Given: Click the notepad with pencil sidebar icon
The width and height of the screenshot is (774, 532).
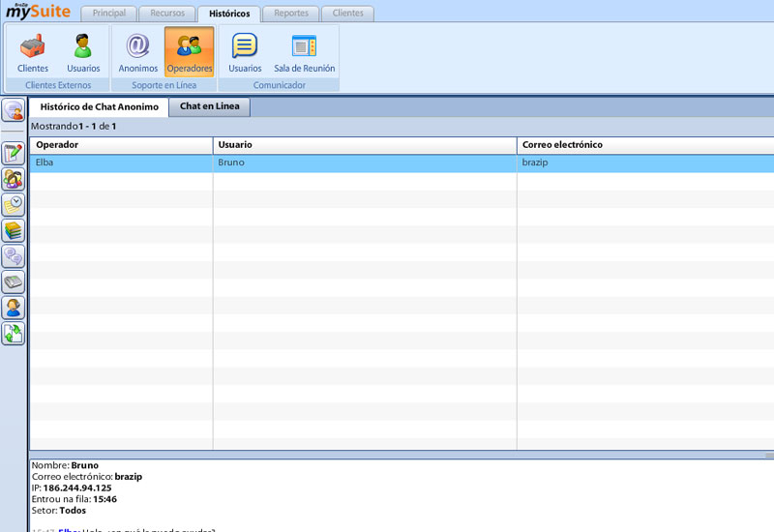Looking at the screenshot, I should tap(14, 154).
